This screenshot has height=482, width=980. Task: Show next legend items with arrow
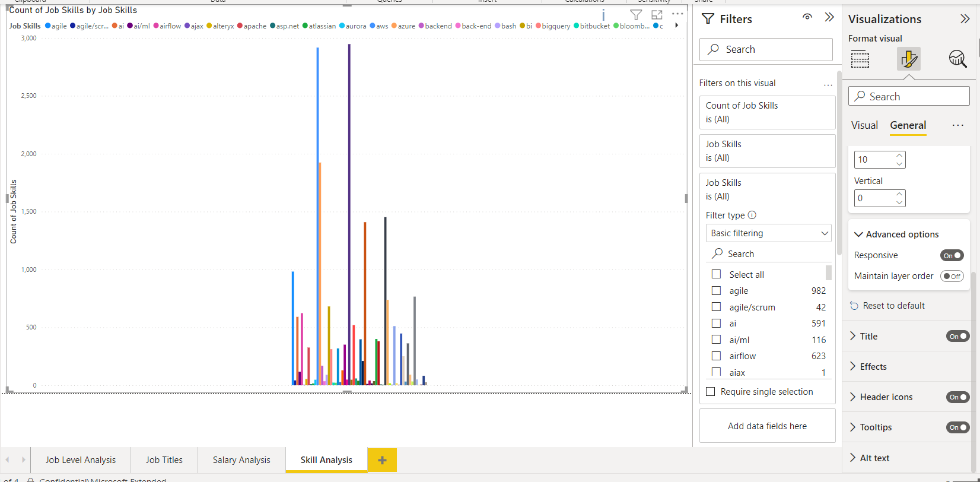(x=676, y=26)
